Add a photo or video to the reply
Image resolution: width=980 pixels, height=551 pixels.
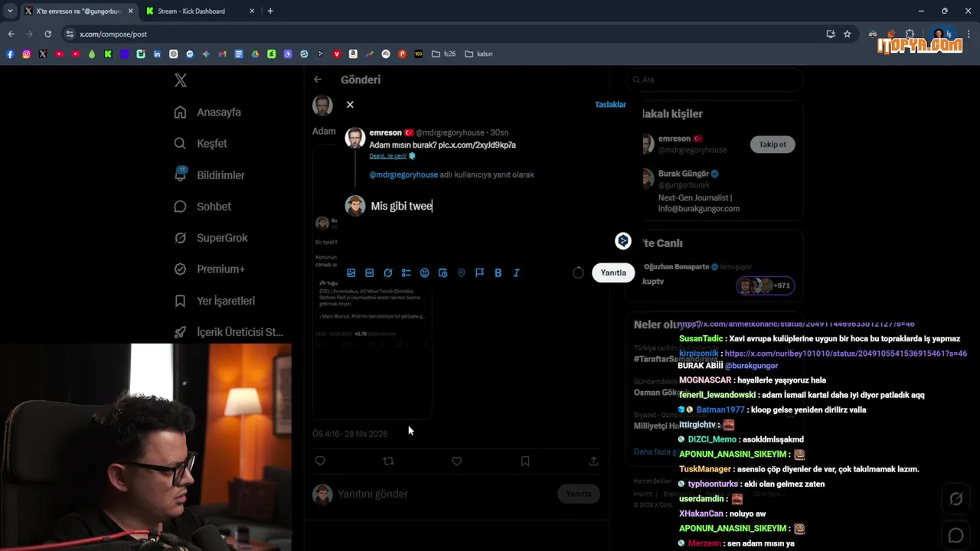[x=351, y=272]
